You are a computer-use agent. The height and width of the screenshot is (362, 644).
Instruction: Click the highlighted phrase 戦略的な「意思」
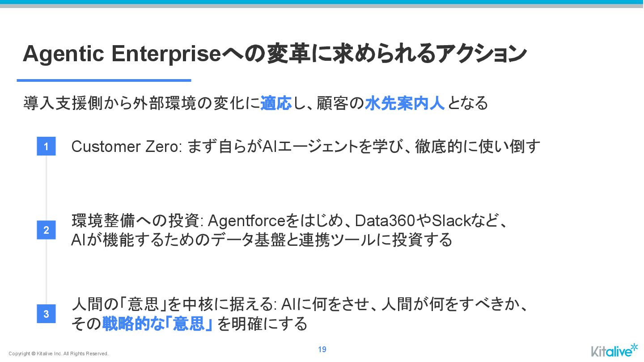tap(157, 324)
